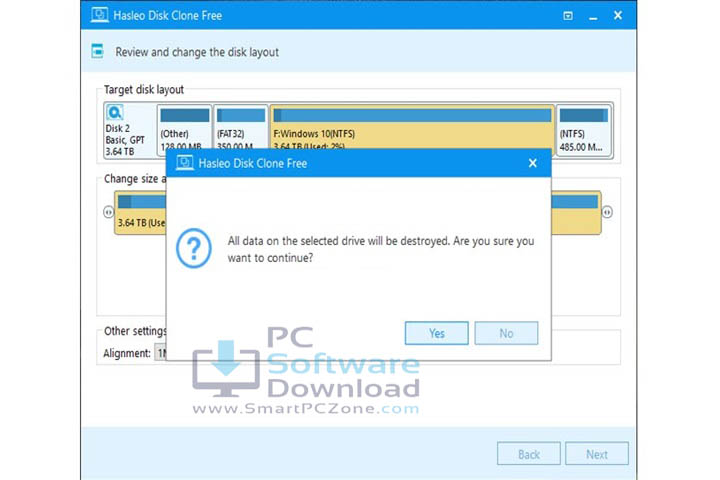
Task: Select the (FAT32) partition block
Action: pyautogui.click(x=240, y=129)
